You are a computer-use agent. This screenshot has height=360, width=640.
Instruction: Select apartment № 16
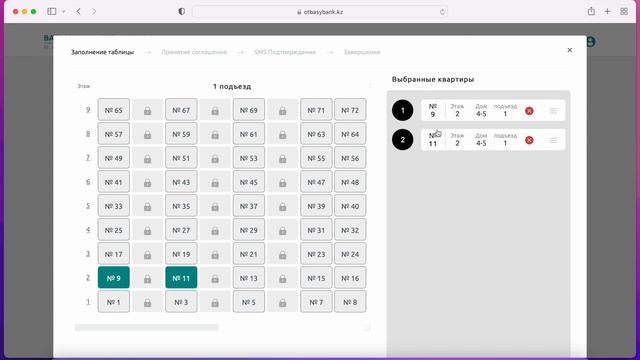click(350, 278)
